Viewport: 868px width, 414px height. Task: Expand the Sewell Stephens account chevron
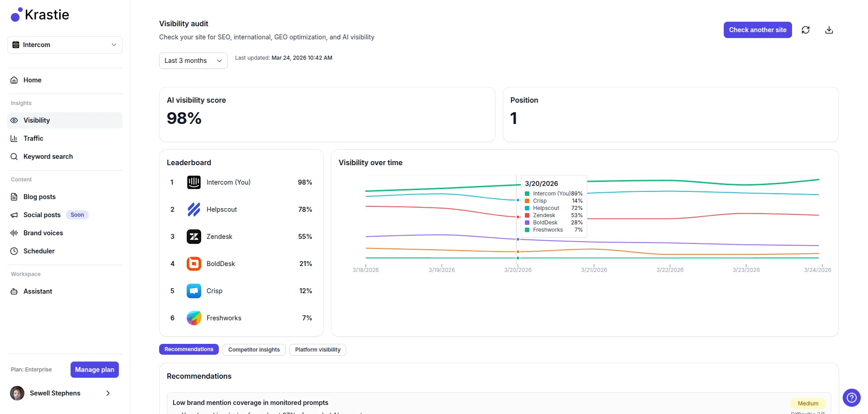click(108, 393)
